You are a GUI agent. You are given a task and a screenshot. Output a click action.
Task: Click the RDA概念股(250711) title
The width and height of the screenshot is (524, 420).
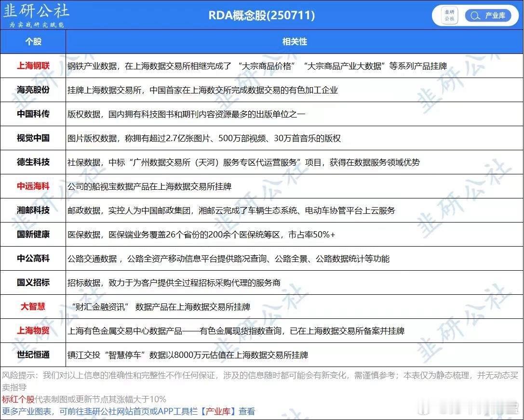(x=262, y=15)
